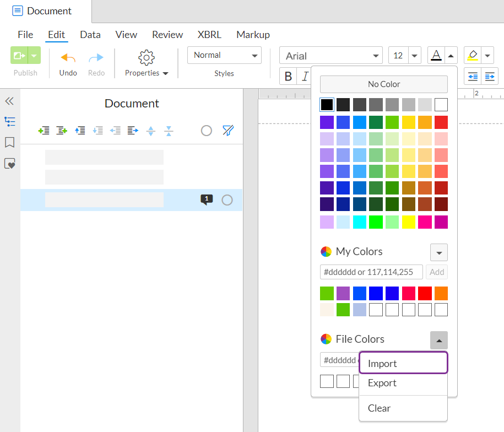Click the highlight color marker icon
The height and width of the screenshot is (432, 504).
point(472,55)
